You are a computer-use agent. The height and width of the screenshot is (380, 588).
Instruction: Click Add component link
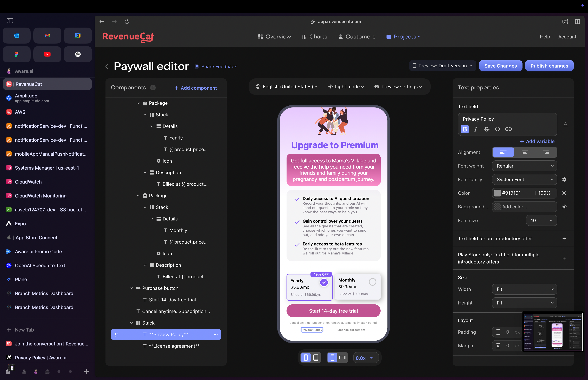tap(196, 88)
